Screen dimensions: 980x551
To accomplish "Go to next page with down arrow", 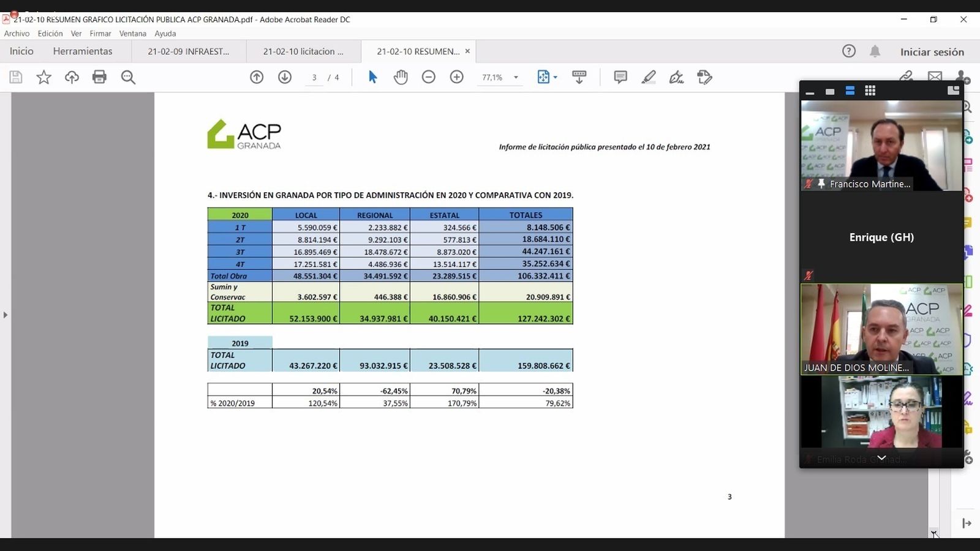I will click(x=285, y=77).
